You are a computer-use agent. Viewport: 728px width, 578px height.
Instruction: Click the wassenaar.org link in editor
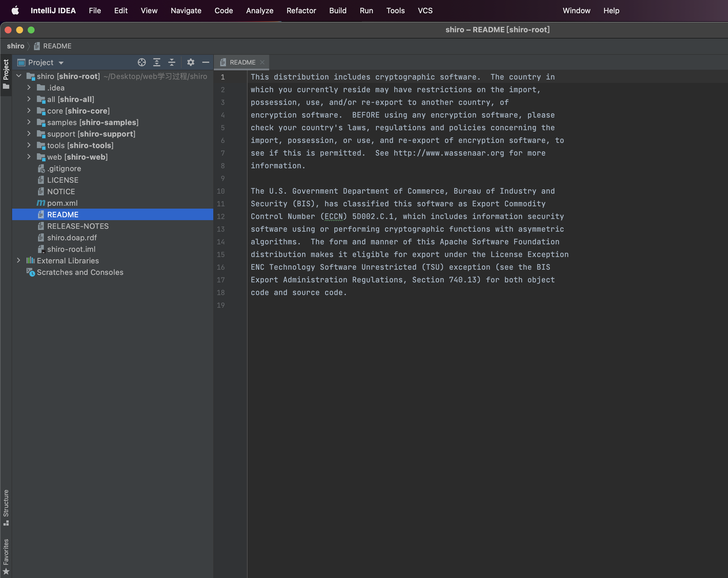point(448,153)
